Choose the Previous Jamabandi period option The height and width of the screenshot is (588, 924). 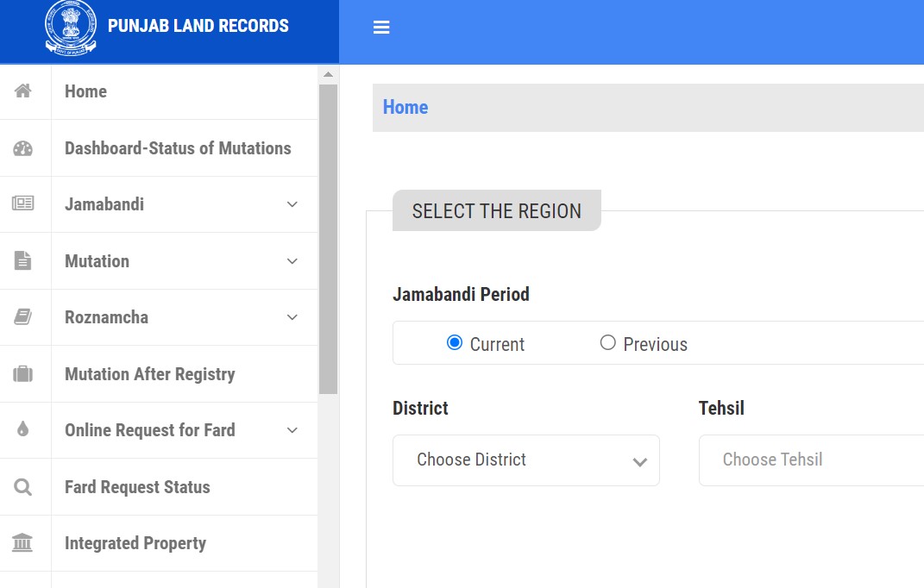tap(607, 342)
